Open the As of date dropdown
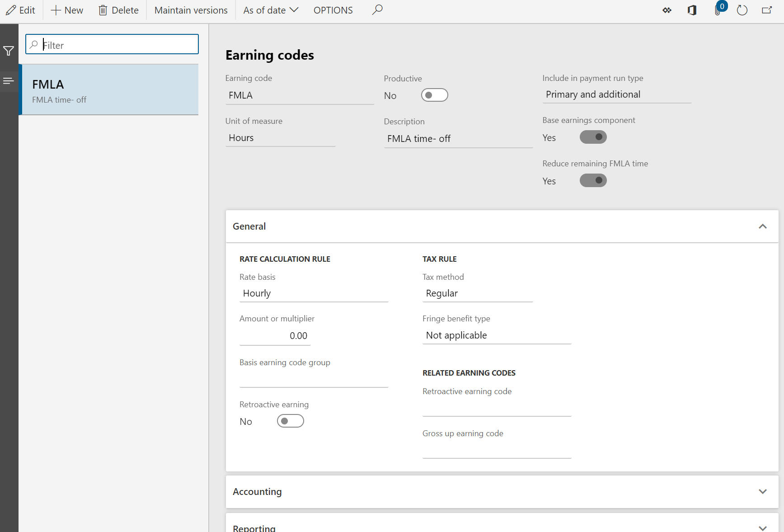784x532 pixels. [271, 10]
